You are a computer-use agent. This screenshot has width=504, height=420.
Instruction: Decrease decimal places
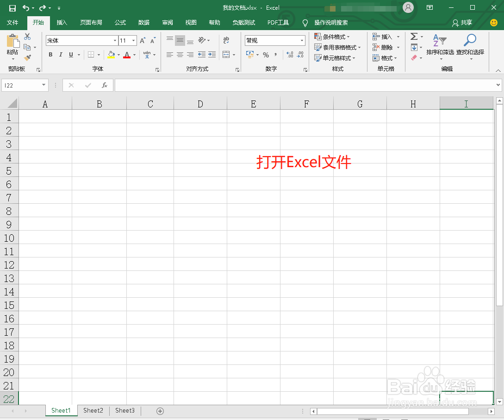(x=300, y=55)
